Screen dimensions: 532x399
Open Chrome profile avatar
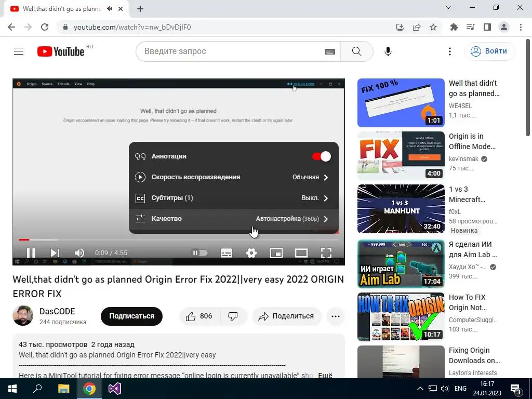(504, 27)
